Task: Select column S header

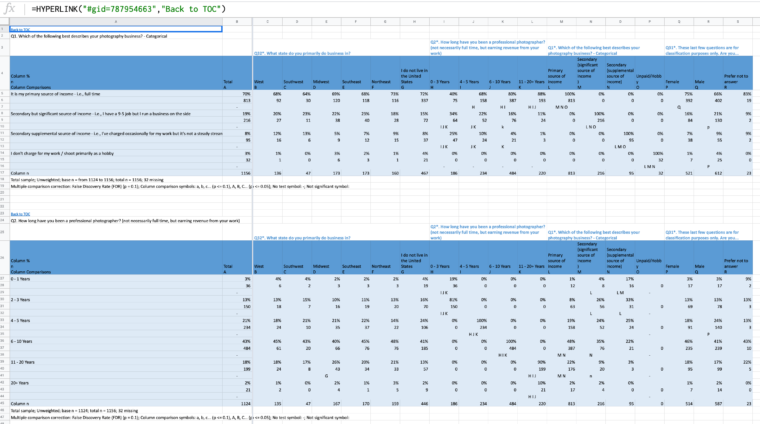Action: click(738, 22)
